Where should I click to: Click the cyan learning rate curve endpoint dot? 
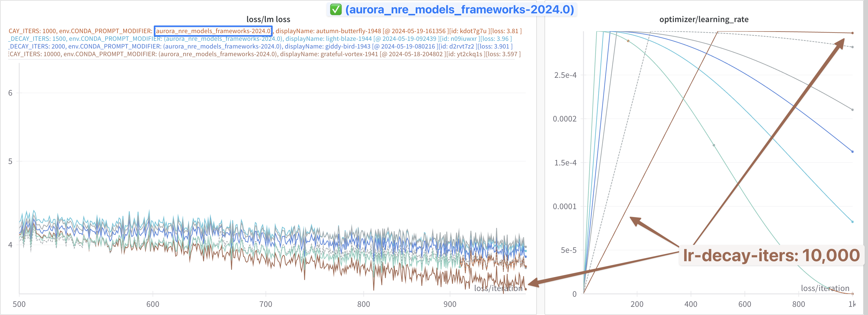point(853,222)
